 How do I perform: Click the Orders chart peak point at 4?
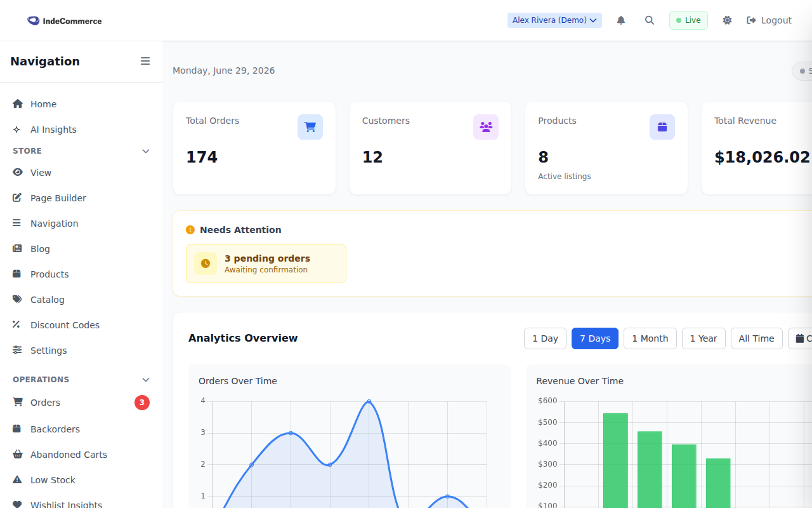point(369,401)
